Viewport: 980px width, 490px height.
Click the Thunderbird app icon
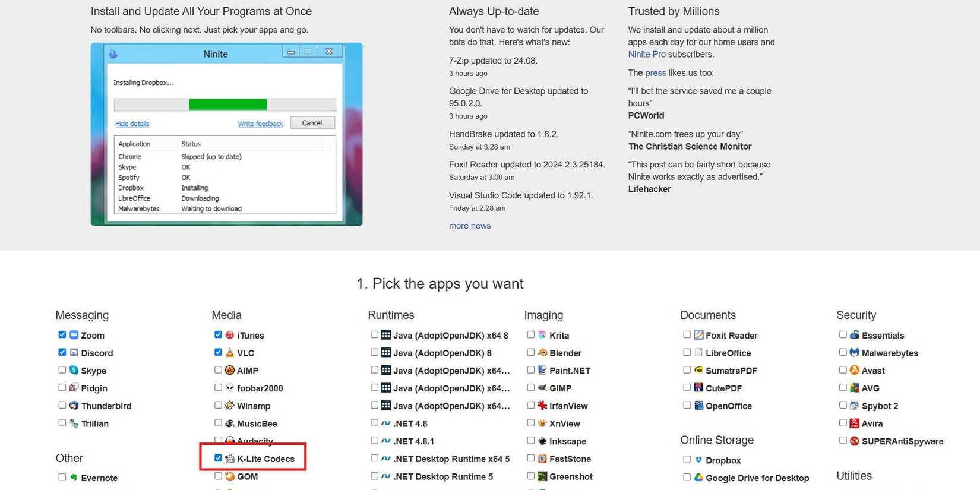point(74,406)
